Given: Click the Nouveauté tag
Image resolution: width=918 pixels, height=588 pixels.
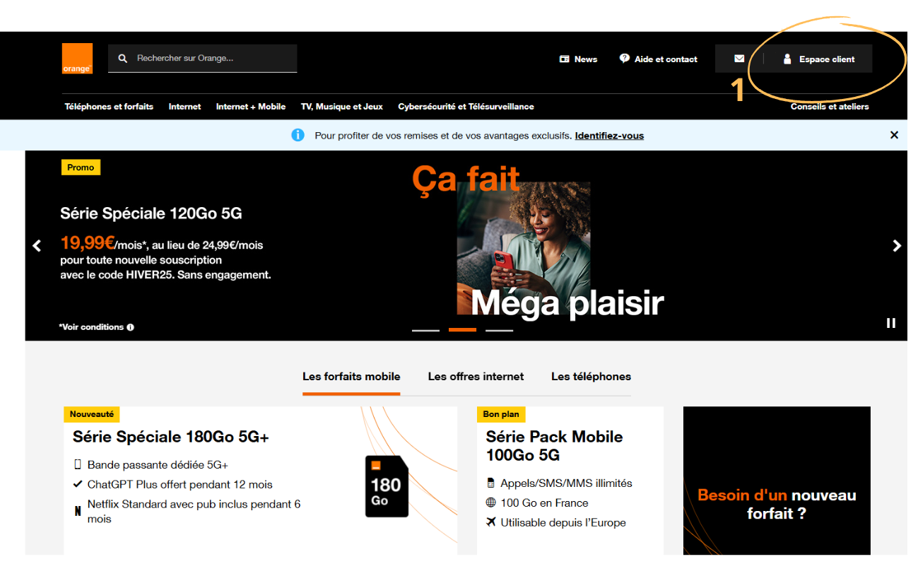Looking at the screenshot, I should click(x=91, y=414).
